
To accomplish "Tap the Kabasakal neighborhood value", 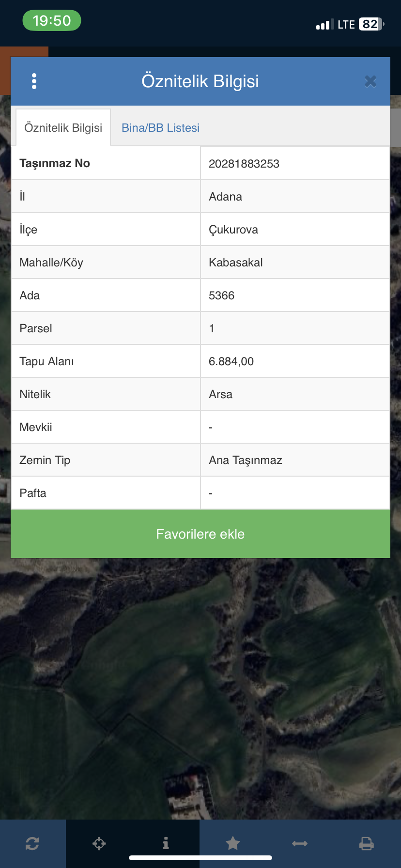I will (x=236, y=263).
